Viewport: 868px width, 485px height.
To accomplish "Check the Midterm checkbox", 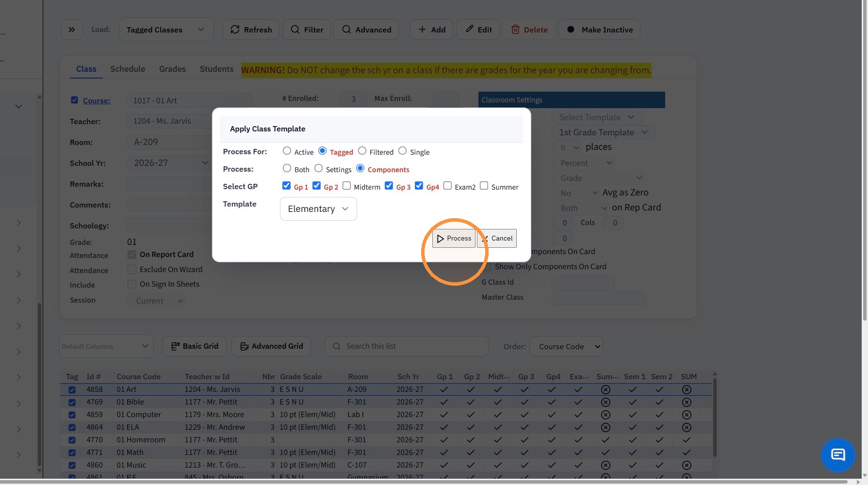I will [346, 186].
